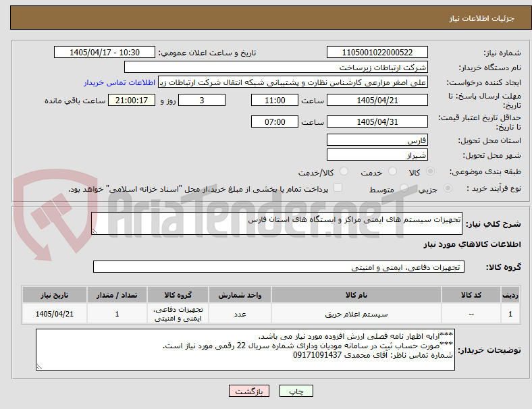Image resolution: width=532 pixels, height=409 pixels.
Task: Click the شرکت ارتباطات زیرساخت buyer field
Action: [276, 67]
